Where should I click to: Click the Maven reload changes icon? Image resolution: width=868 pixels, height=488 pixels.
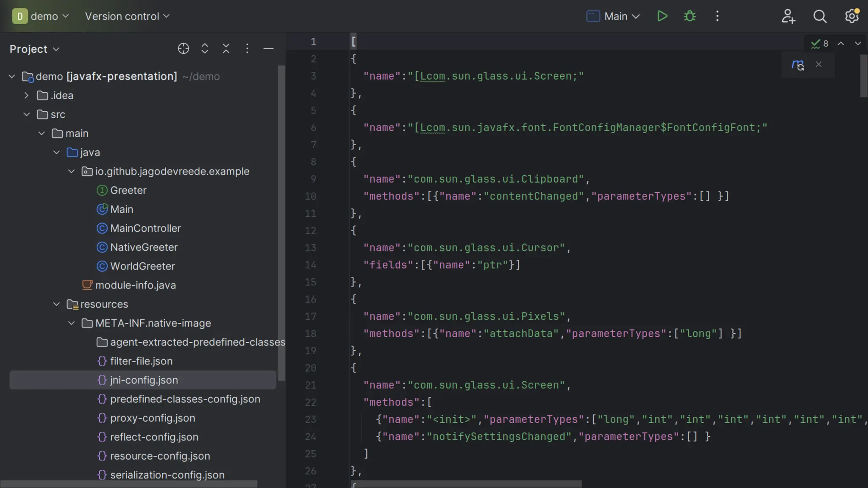pyautogui.click(x=798, y=65)
